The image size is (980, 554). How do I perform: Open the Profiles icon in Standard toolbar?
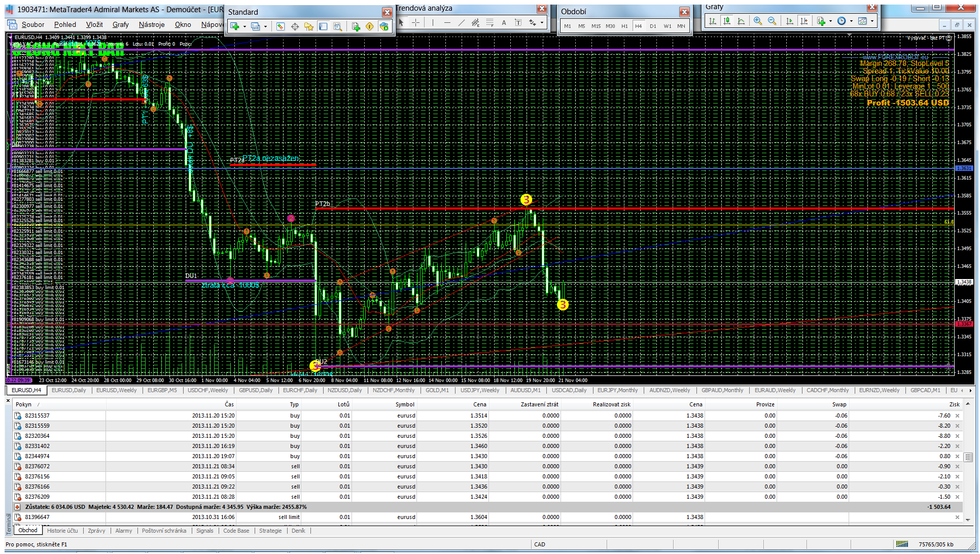[256, 26]
